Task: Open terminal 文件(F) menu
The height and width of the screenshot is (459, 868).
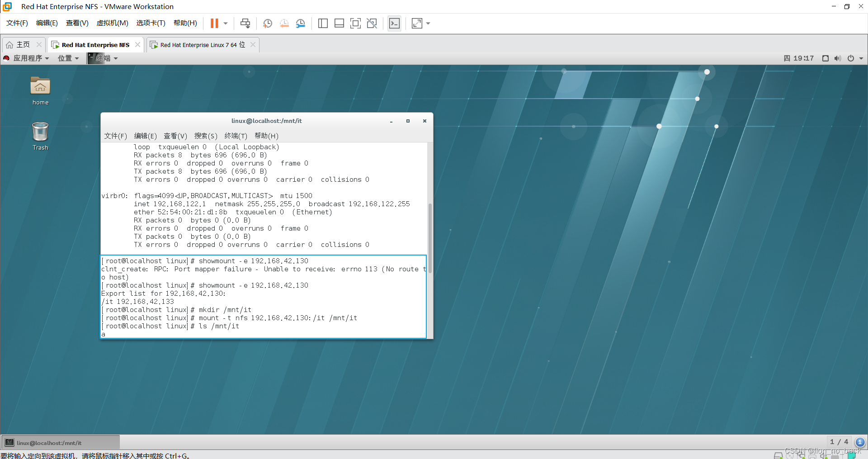Action: click(x=116, y=136)
